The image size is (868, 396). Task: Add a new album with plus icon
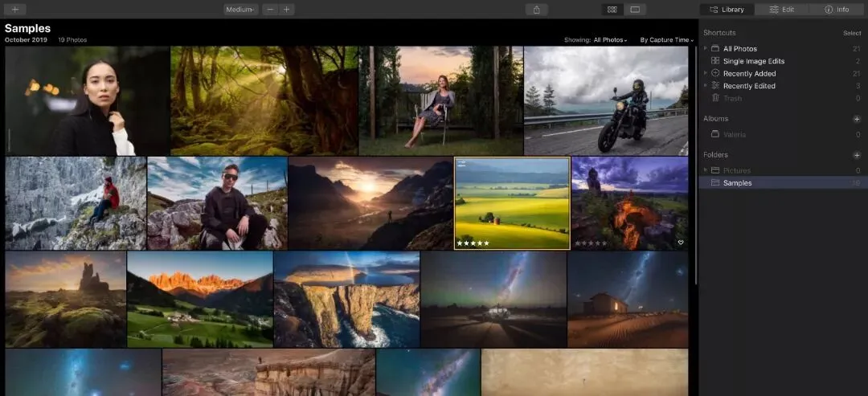pyautogui.click(x=857, y=119)
